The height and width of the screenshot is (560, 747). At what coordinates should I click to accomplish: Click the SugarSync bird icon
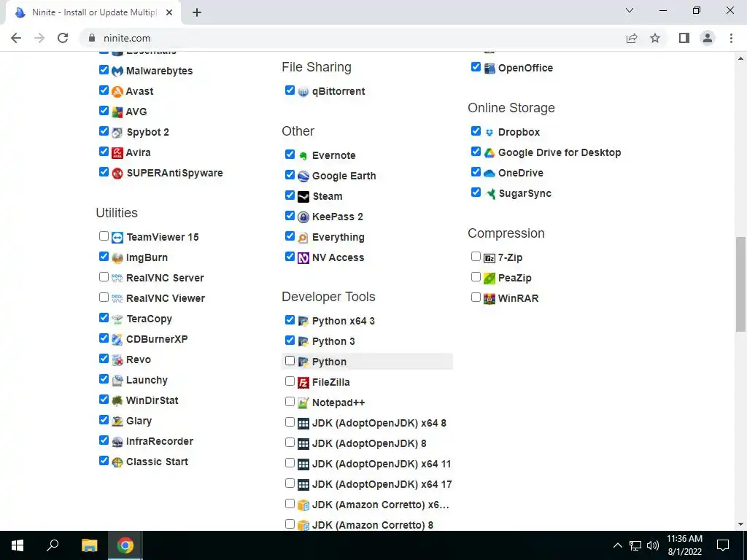point(489,194)
